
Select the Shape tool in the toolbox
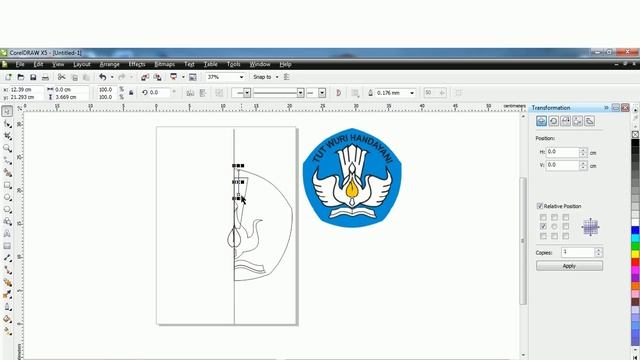point(7,124)
